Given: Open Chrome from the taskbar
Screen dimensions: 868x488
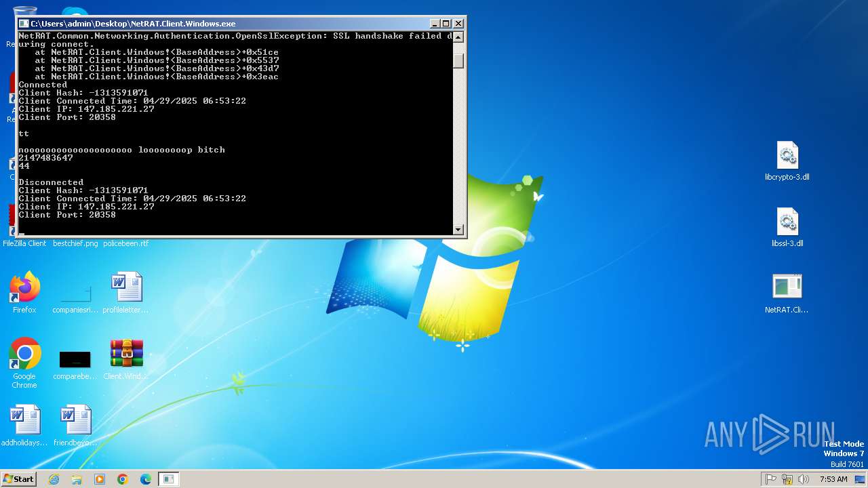Looking at the screenshot, I should [123, 479].
